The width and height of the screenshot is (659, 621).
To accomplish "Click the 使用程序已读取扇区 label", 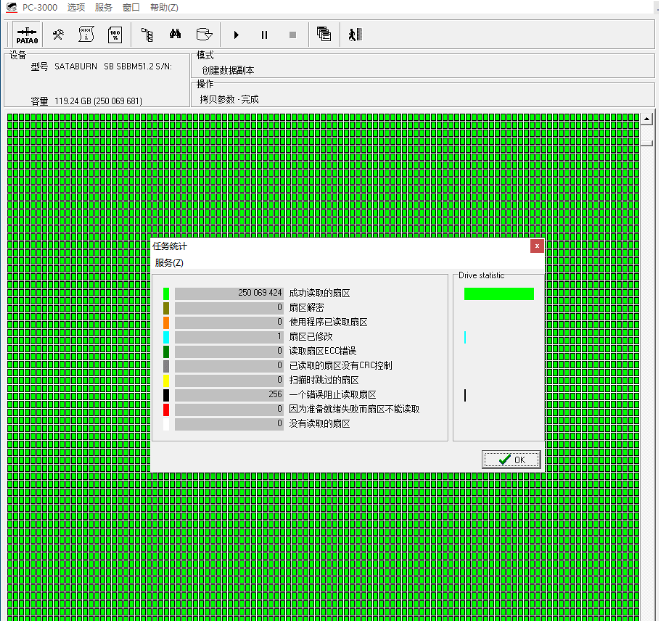I will 328,322.
